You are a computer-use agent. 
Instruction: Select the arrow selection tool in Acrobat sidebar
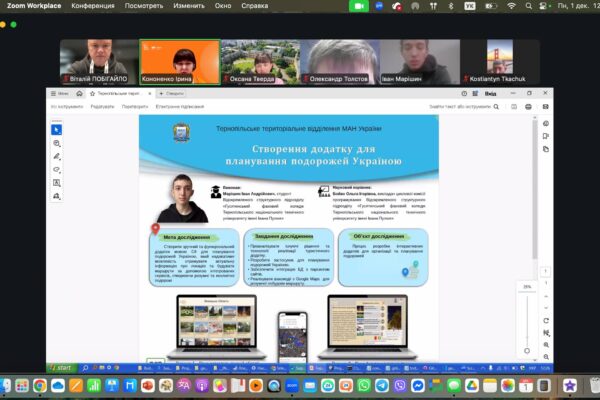pyautogui.click(x=57, y=129)
